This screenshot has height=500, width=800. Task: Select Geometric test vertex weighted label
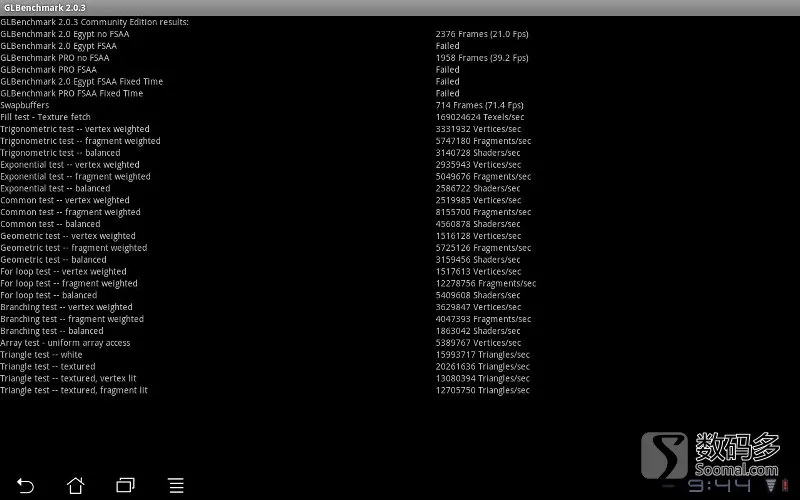point(68,236)
